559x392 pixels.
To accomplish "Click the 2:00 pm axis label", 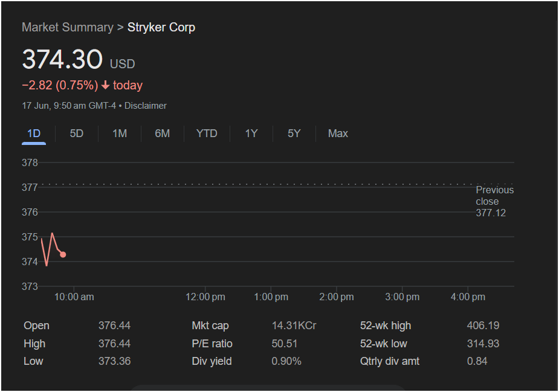I will (x=337, y=297).
